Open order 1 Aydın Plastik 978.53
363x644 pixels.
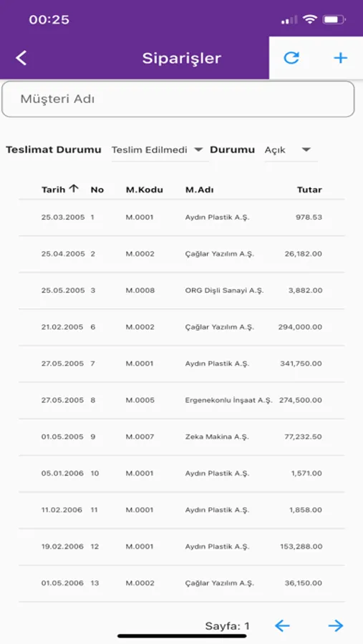[181, 218]
